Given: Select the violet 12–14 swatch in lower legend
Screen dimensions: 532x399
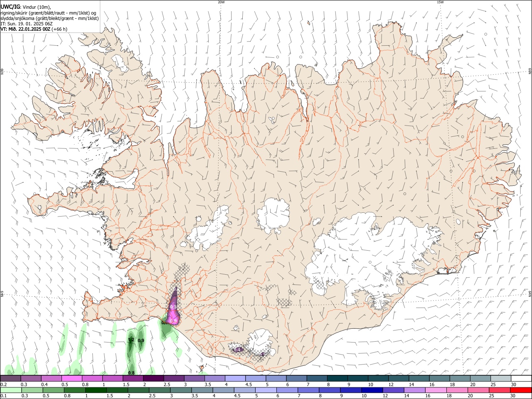Looking at the screenshot, I should pos(393,390).
